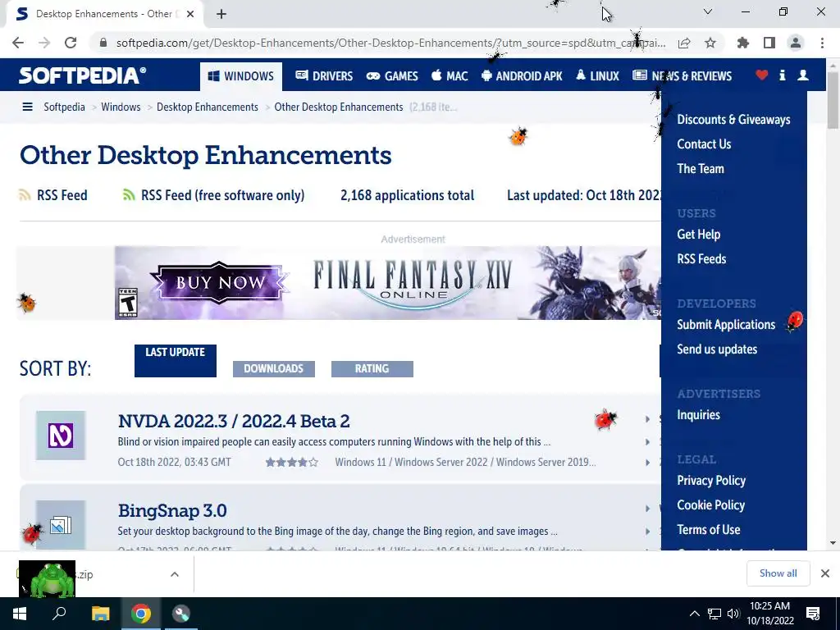Open the DRIVERS section
Screen dimensions: 840x630
(324, 76)
